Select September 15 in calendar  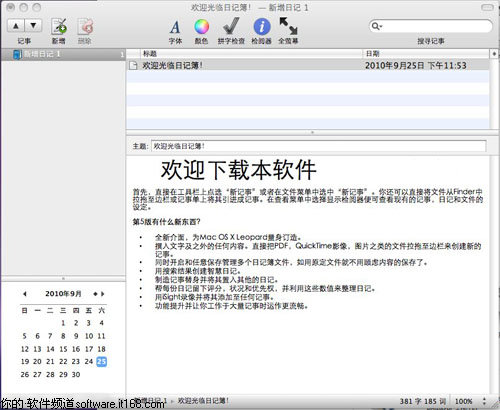click(x=63, y=349)
